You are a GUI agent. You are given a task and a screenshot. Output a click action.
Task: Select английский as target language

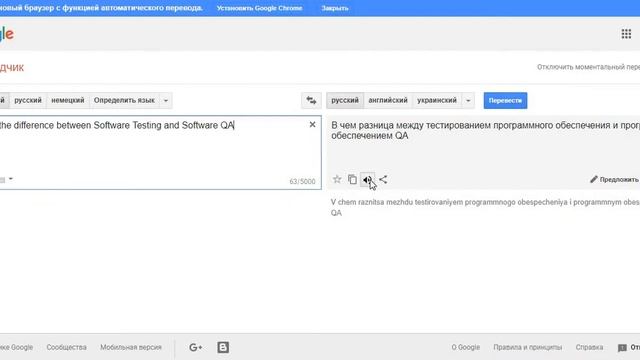pyautogui.click(x=388, y=100)
